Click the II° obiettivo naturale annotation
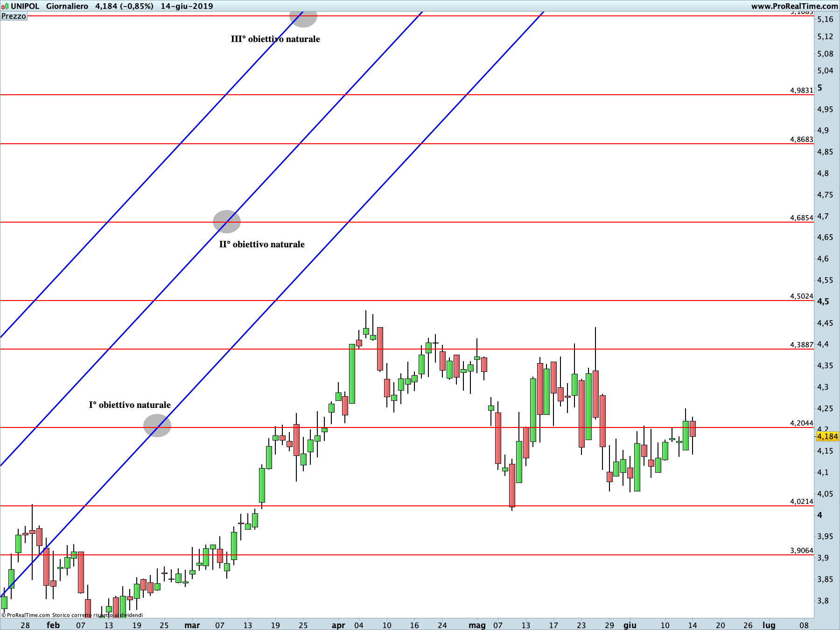The height and width of the screenshot is (630, 840). 262,245
